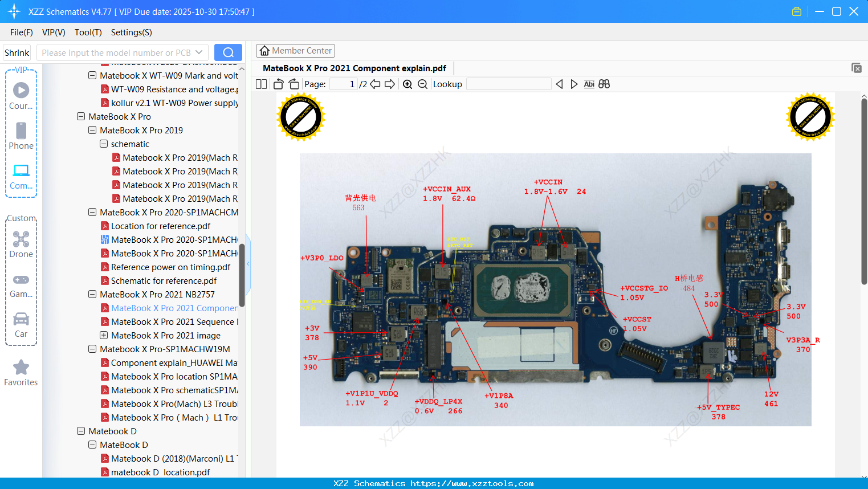Open Matebook X Pro location SP1MA file
The height and width of the screenshot is (489, 868).
pos(170,376)
